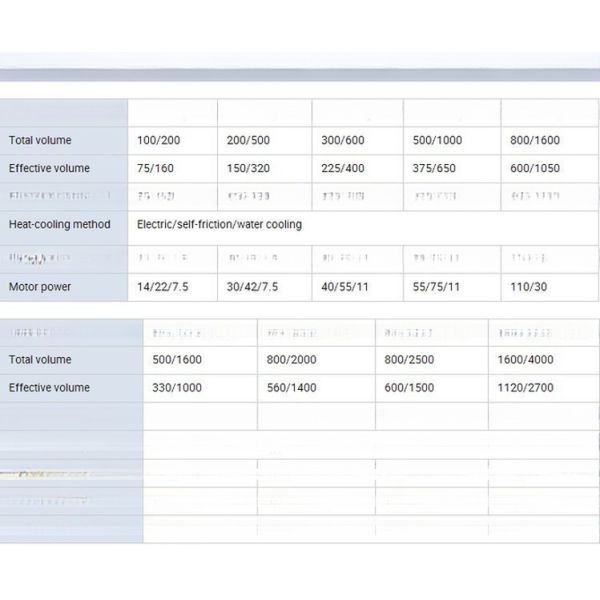Select the 800/2500 total volume value
Viewport: 600px width, 600px height.
(x=409, y=360)
